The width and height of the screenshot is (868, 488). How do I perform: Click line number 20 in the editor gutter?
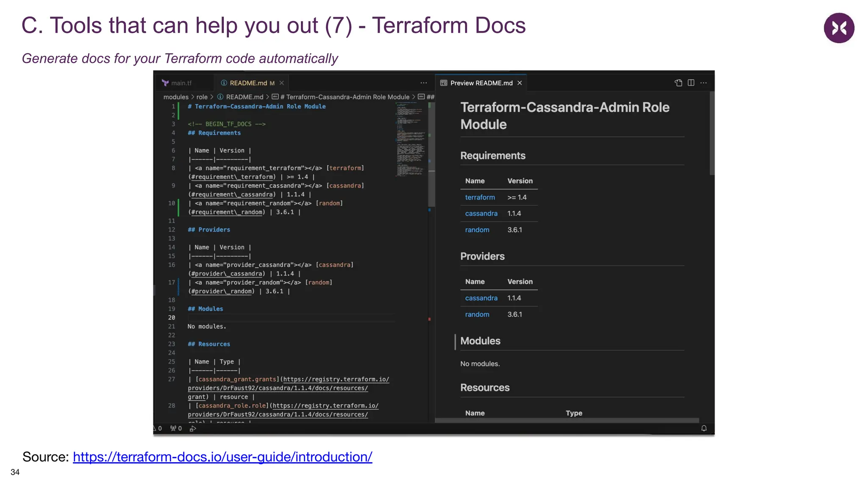(x=171, y=318)
